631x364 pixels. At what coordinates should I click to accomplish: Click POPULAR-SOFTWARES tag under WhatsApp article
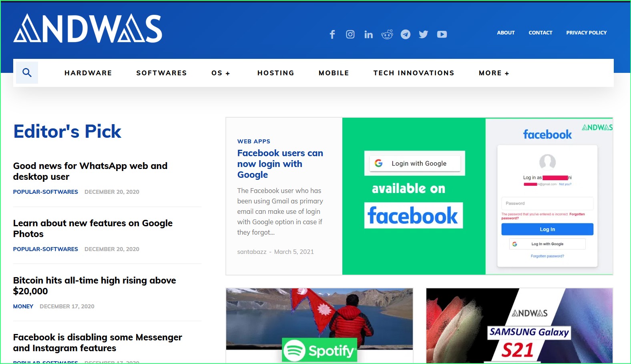point(46,192)
